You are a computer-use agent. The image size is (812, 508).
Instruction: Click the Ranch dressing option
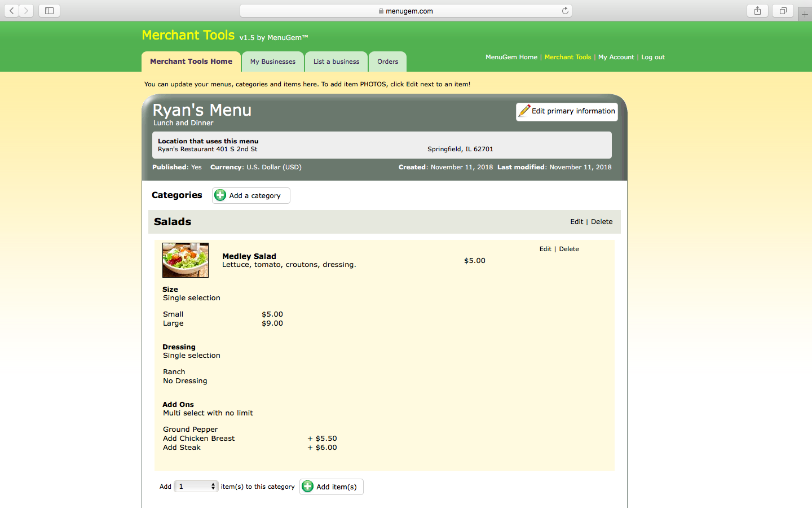(x=174, y=372)
